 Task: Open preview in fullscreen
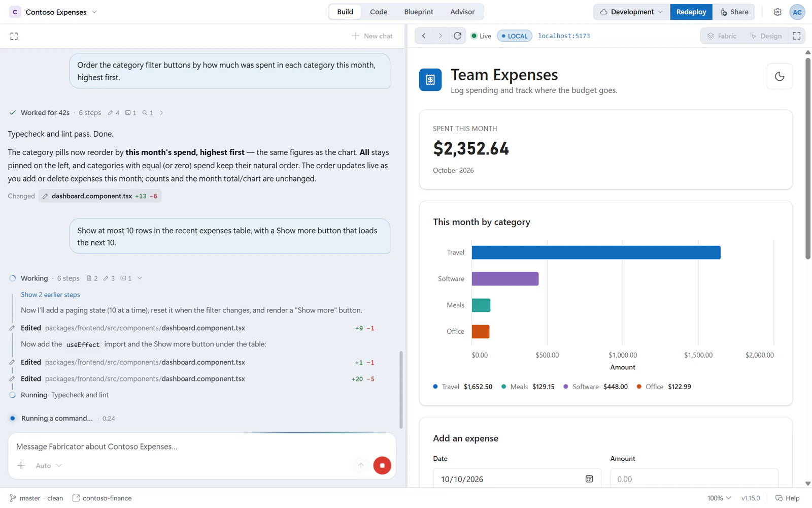tap(796, 36)
